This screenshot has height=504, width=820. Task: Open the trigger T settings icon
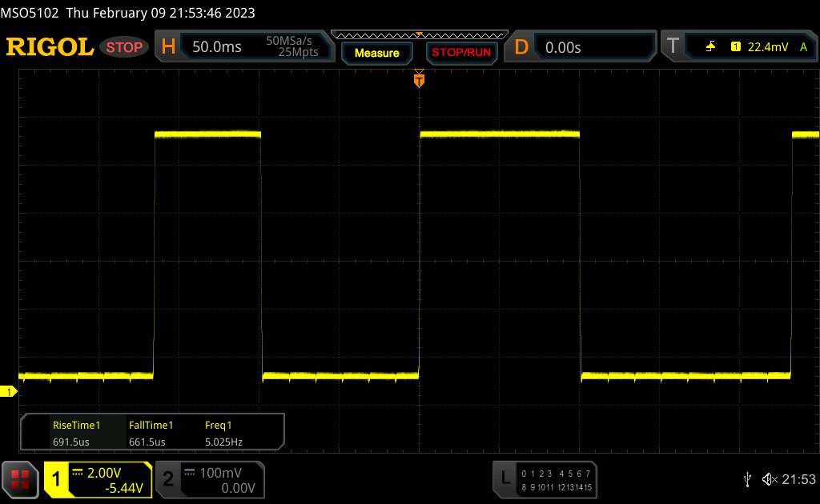click(673, 46)
